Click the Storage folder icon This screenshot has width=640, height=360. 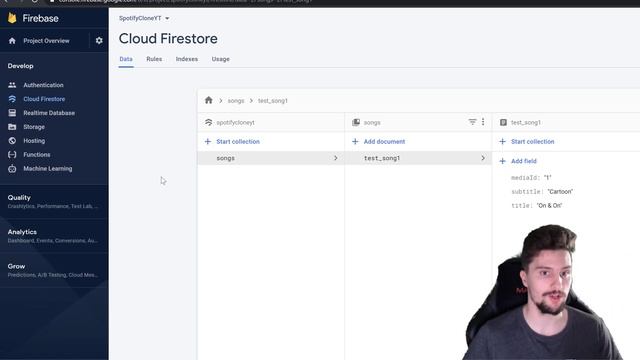coord(12,127)
